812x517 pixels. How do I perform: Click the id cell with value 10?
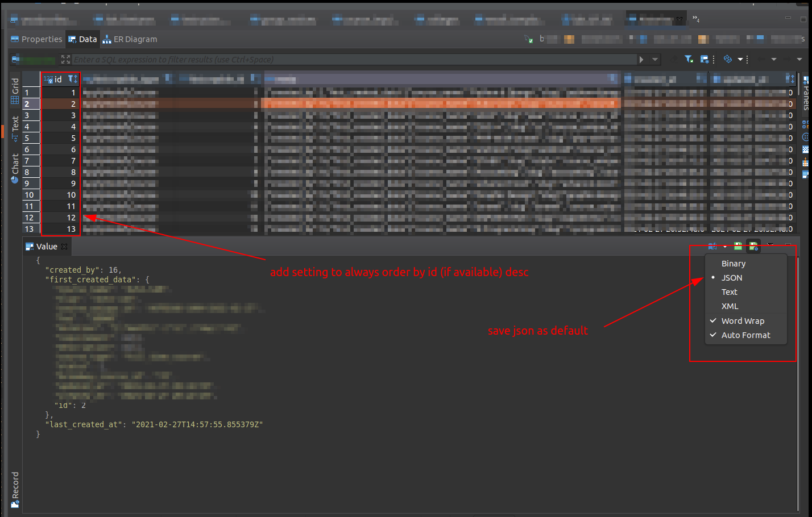(60, 195)
